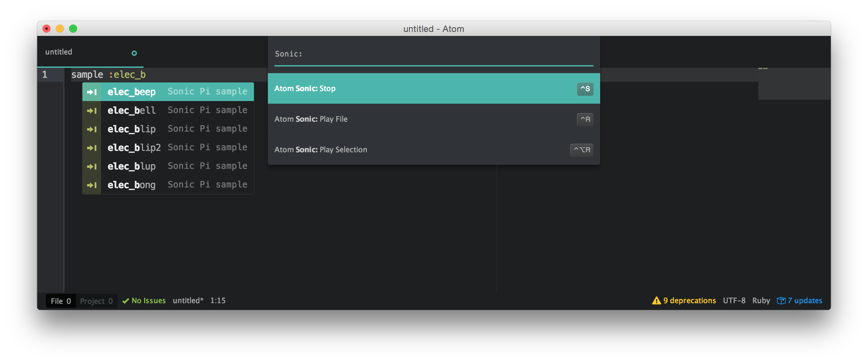Click the snippet icon beside elec_beep suggestion
868x363 pixels.
coord(92,92)
